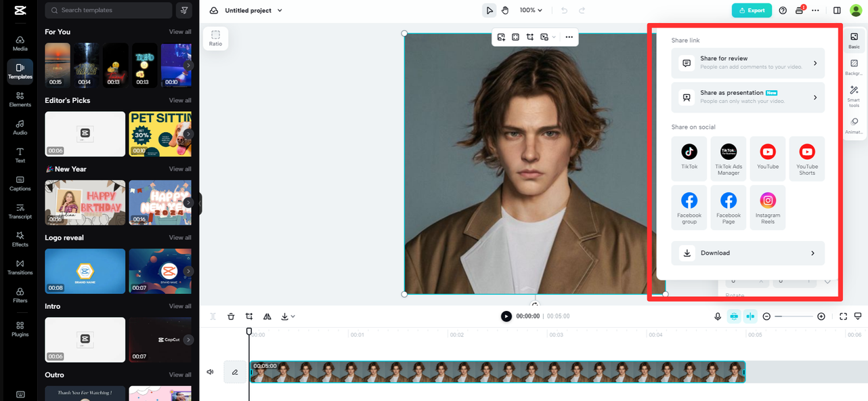Open the Media panel
This screenshot has width=868, height=401.
(x=20, y=43)
